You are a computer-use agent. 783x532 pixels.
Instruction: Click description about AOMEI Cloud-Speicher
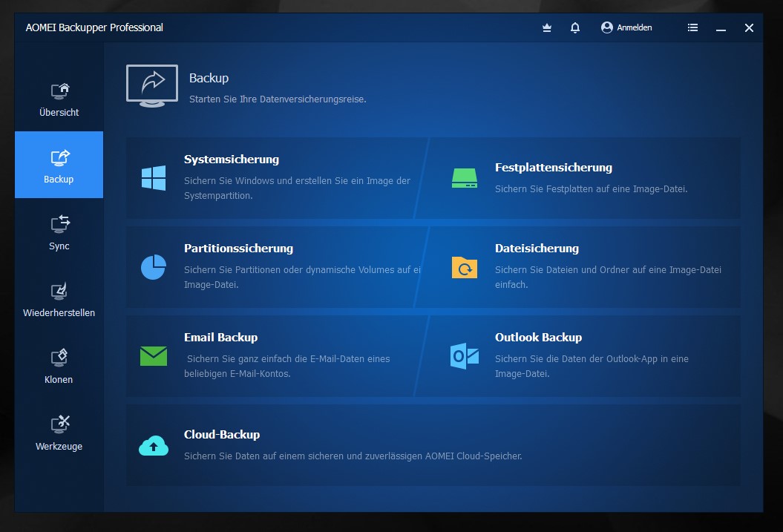point(353,456)
